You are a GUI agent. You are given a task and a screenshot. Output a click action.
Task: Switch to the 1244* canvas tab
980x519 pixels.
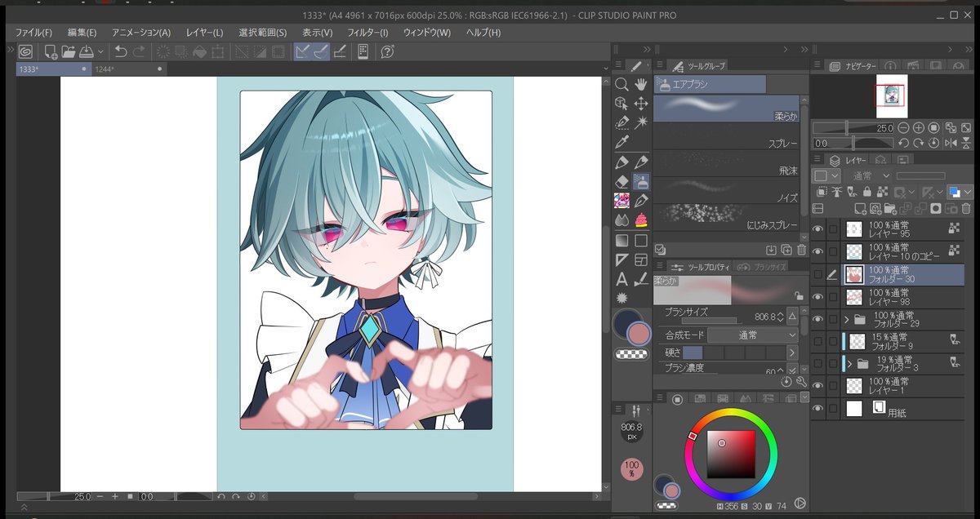(x=127, y=69)
